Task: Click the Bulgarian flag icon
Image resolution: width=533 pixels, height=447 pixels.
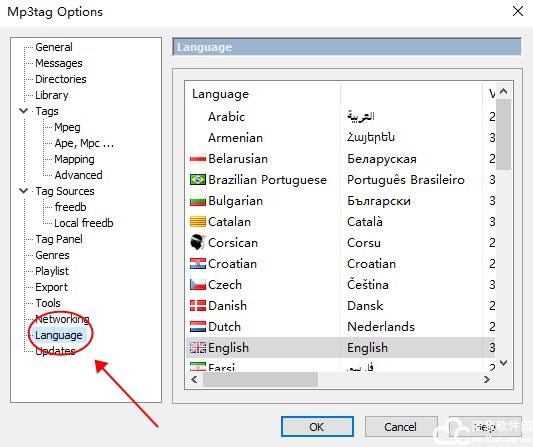Action: (x=197, y=201)
